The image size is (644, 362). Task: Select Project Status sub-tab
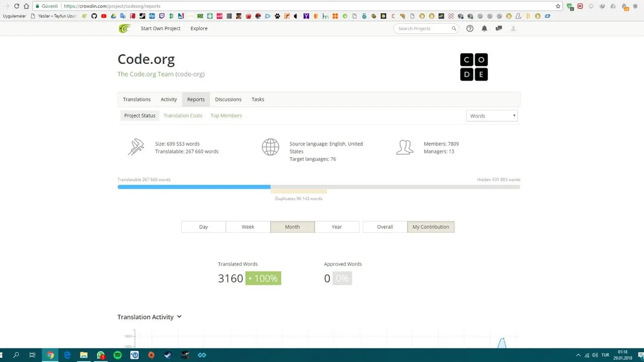tap(140, 116)
